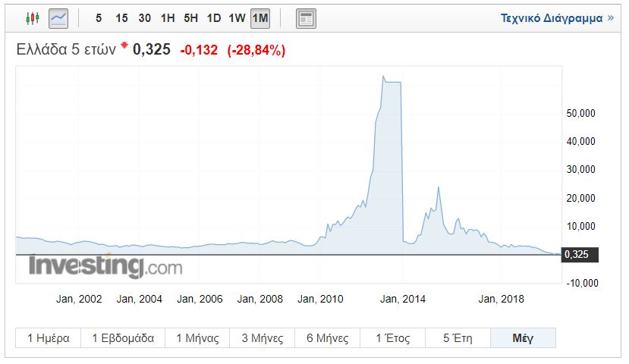
Task: Set interval to 5 minutes
Action: (x=99, y=18)
